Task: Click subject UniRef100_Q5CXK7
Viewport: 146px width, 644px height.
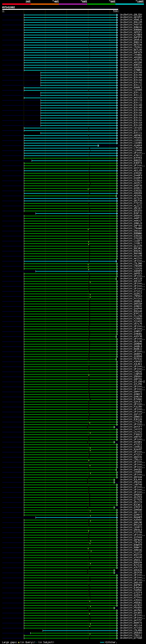Action: tap(131, 208)
